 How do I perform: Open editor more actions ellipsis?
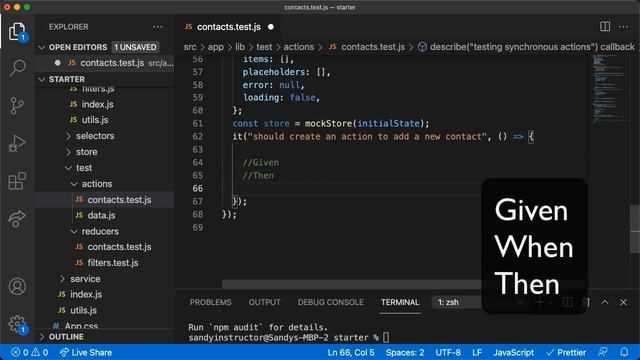coord(624,27)
